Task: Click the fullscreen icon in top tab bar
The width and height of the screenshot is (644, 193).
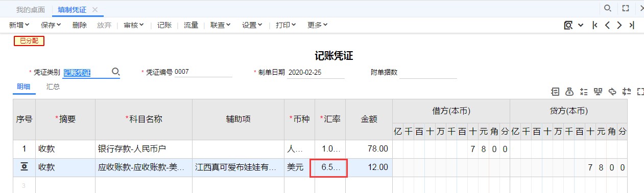Action: (x=626, y=8)
